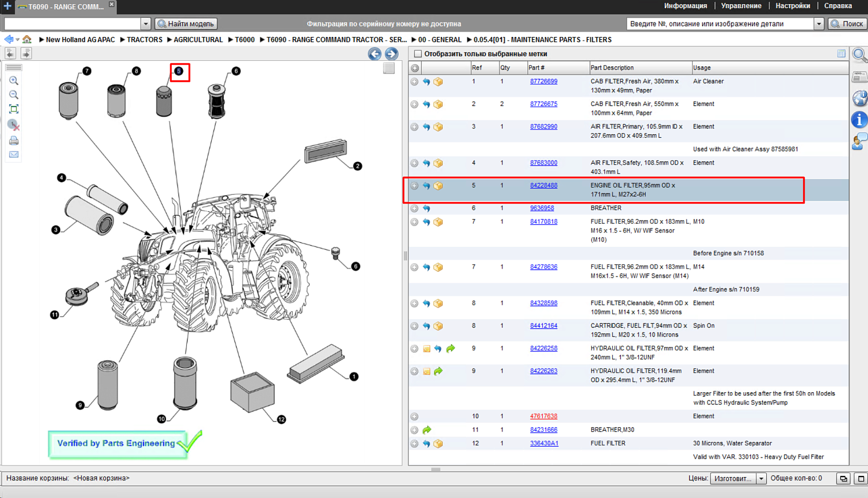Viewport: 868px width, 498px height.
Task: Open the history dropdown next to back arrow
Action: click(x=17, y=39)
